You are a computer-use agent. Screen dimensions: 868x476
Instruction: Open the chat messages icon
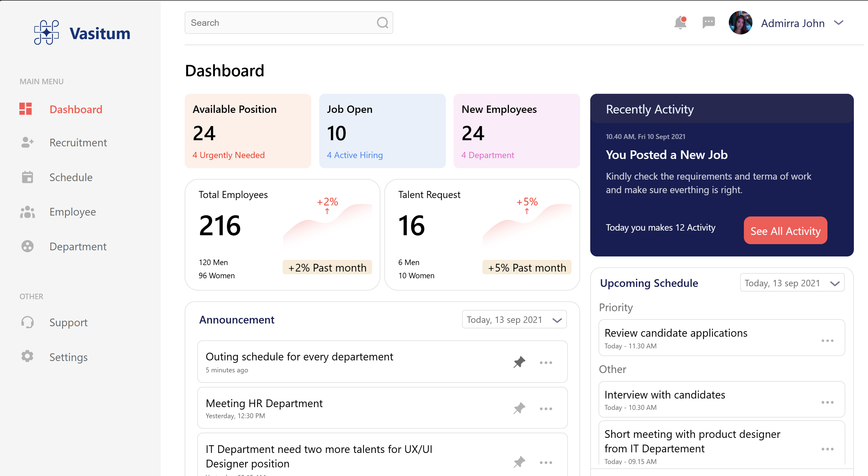click(x=708, y=22)
